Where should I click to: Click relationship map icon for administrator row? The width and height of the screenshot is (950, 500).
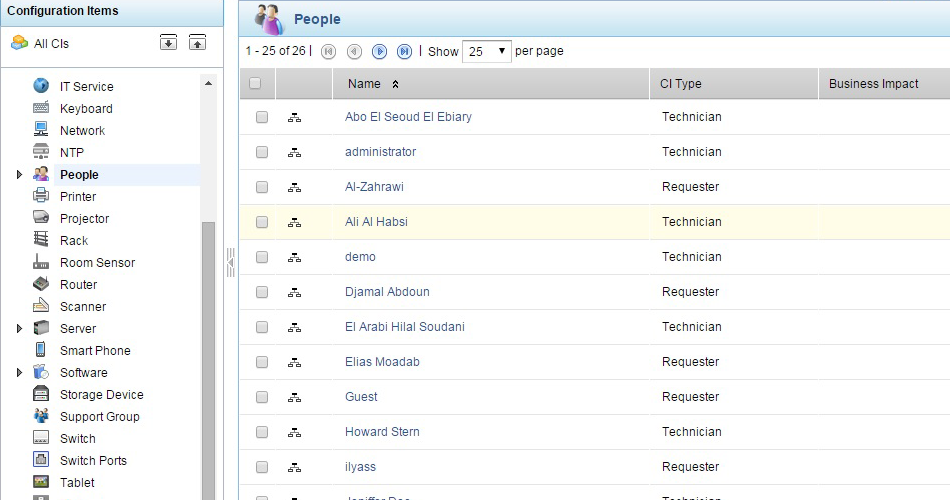[x=294, y=152]
